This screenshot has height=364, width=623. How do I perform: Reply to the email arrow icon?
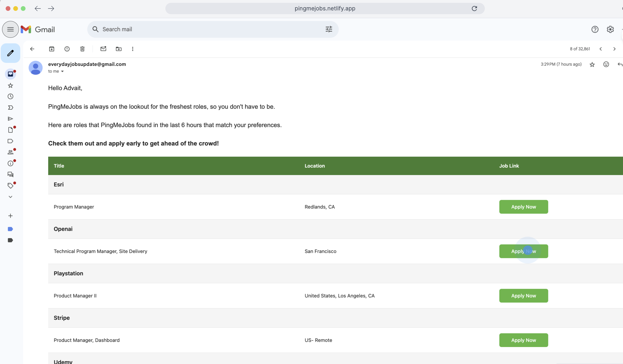(x=620, y=64)
